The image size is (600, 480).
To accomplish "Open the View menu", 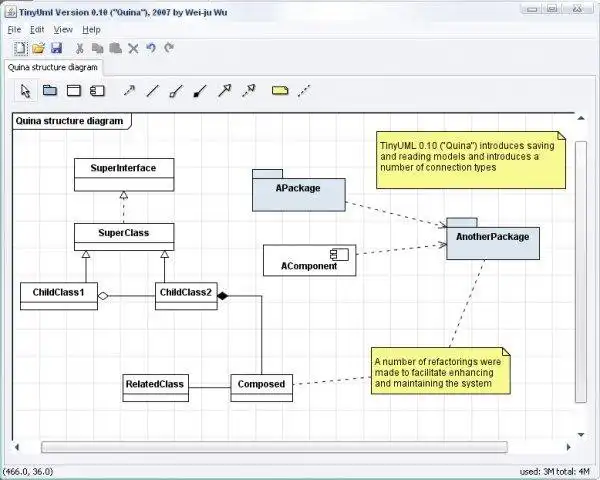I will pos(63,29).
